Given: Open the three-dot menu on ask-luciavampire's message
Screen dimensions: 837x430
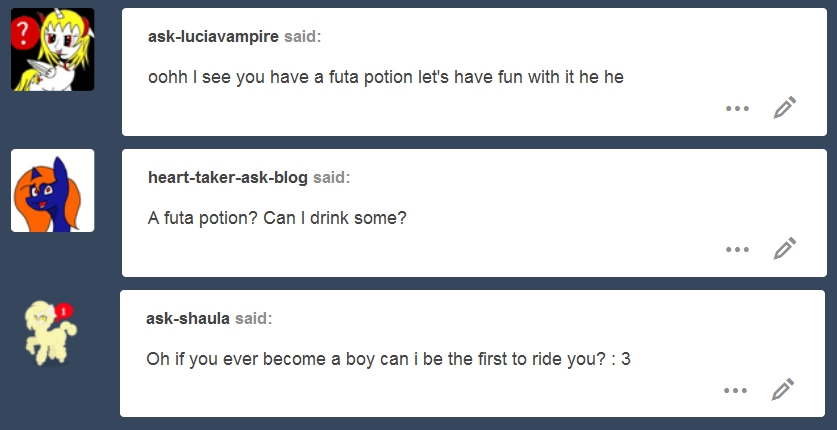Looking at the screenshot, I should point(737,108).
